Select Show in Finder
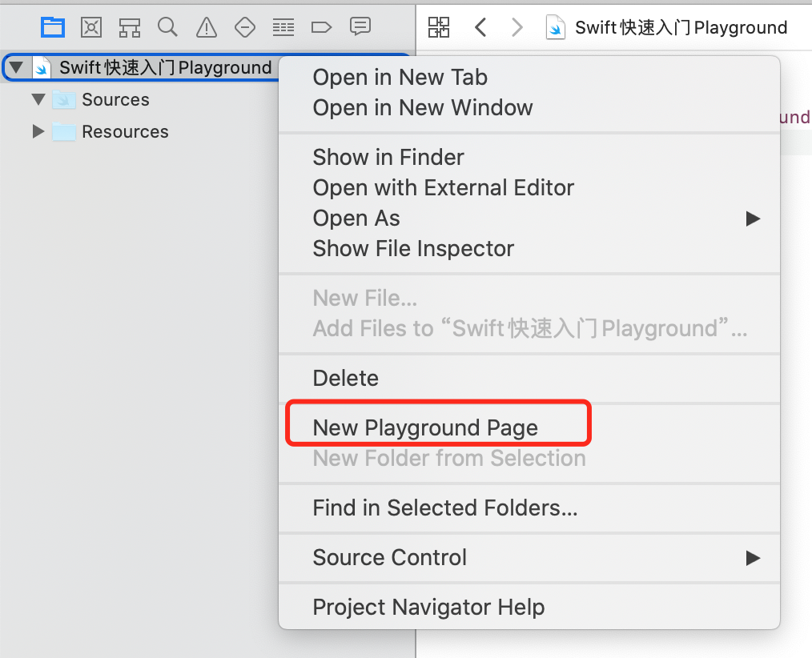 point(388,157)
